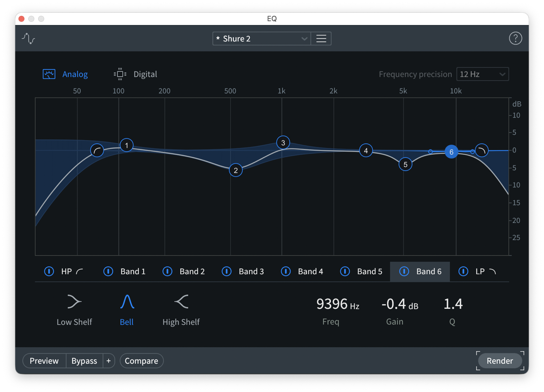Open the Frequency precision dropdown

[482, 74]
